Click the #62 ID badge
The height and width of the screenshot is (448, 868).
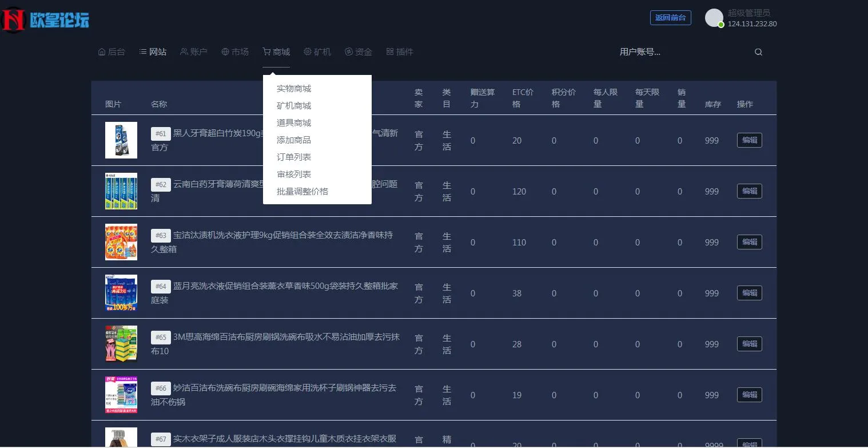(161, 185)
